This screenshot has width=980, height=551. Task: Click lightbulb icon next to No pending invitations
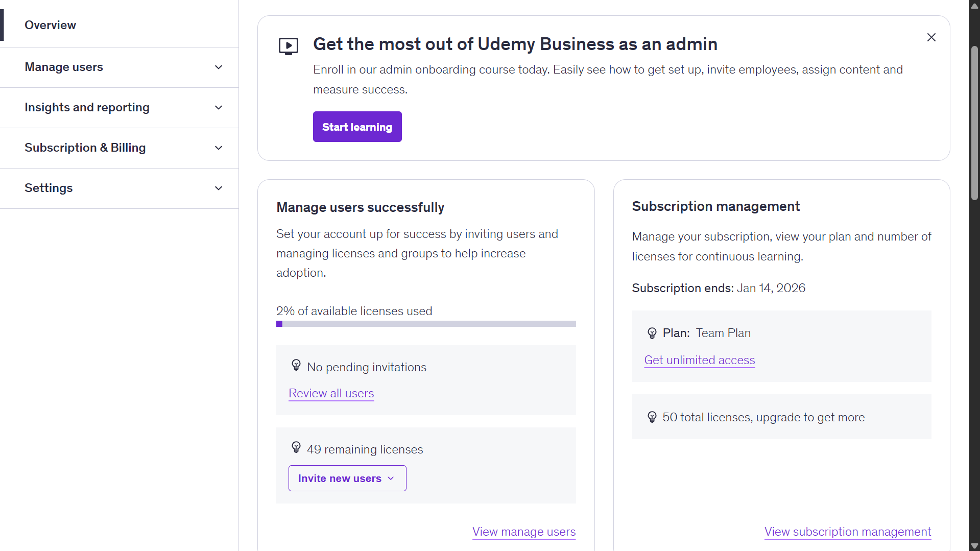click(296, 365)
